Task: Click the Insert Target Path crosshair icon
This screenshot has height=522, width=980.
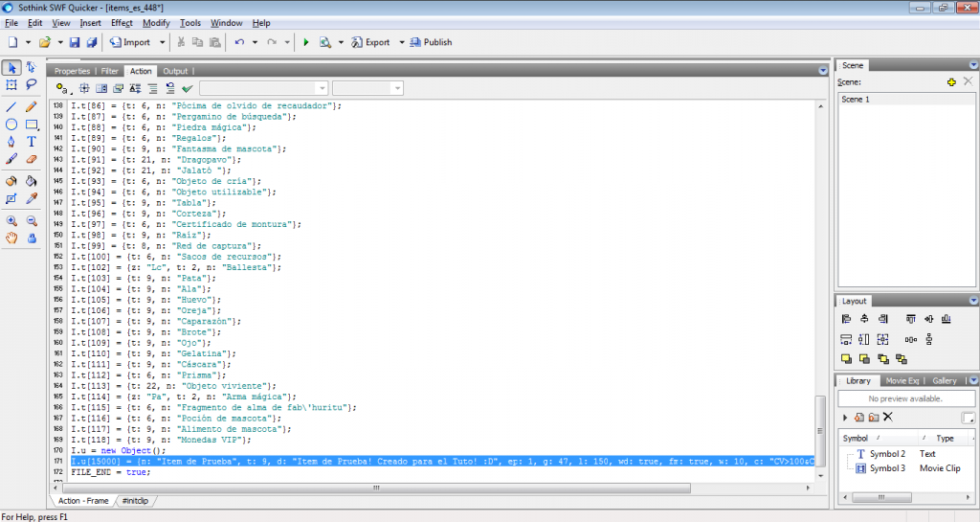Action: coord(84,88)
